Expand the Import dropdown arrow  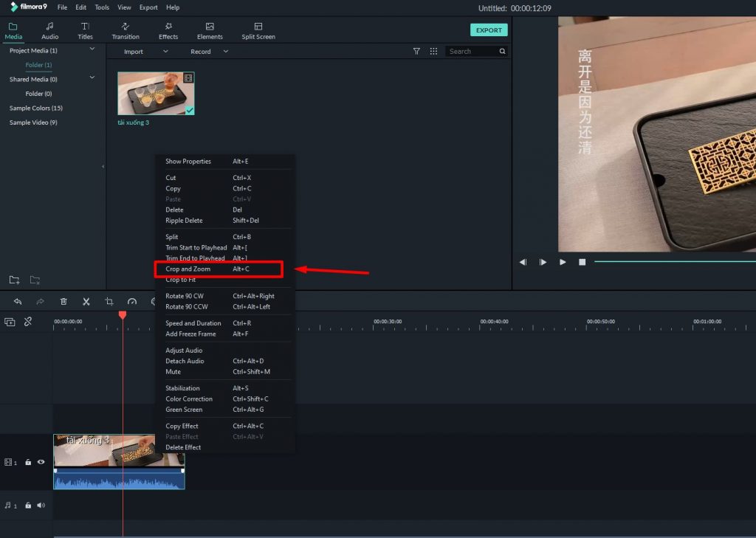click(164, 52)
